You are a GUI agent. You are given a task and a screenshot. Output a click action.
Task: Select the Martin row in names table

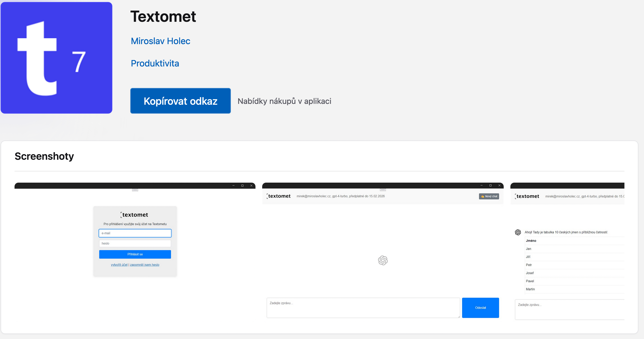click(x=575, y=289)
